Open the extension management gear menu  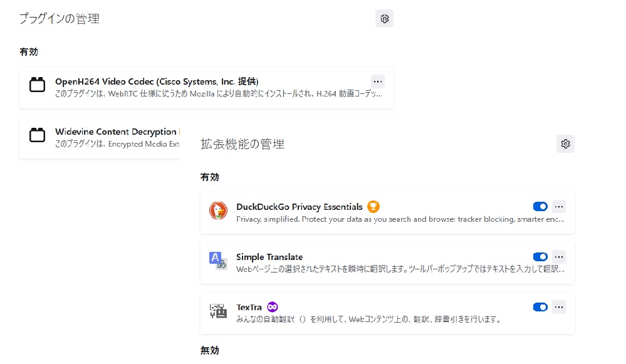point(565,143)
